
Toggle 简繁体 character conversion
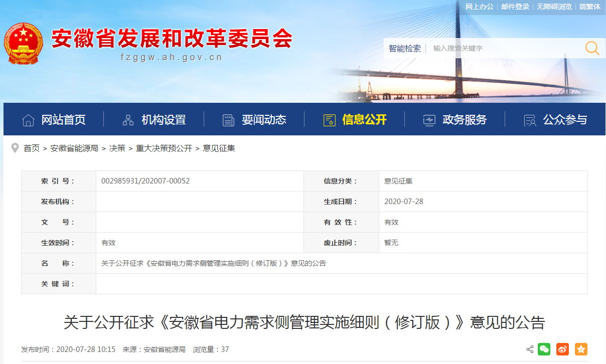point(589,7)
